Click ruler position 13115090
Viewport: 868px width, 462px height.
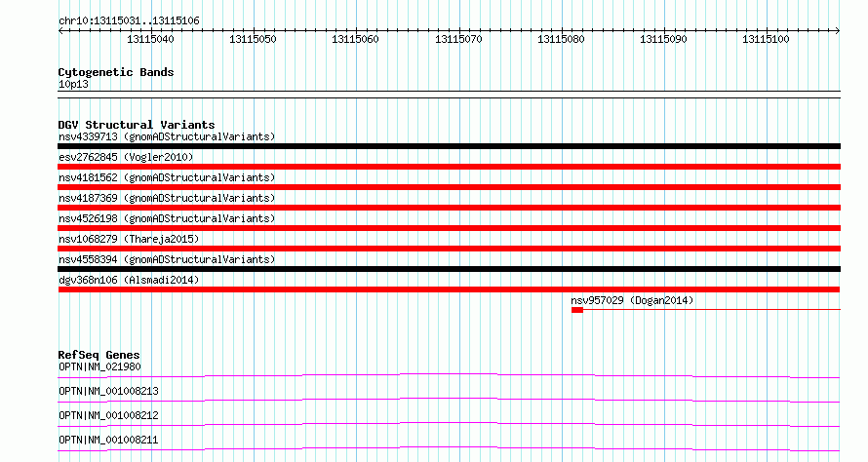click(x=663, y=39)
